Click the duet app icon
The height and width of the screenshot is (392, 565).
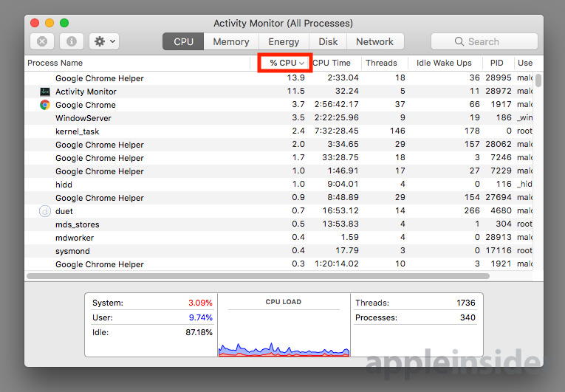tap(45, 211)
